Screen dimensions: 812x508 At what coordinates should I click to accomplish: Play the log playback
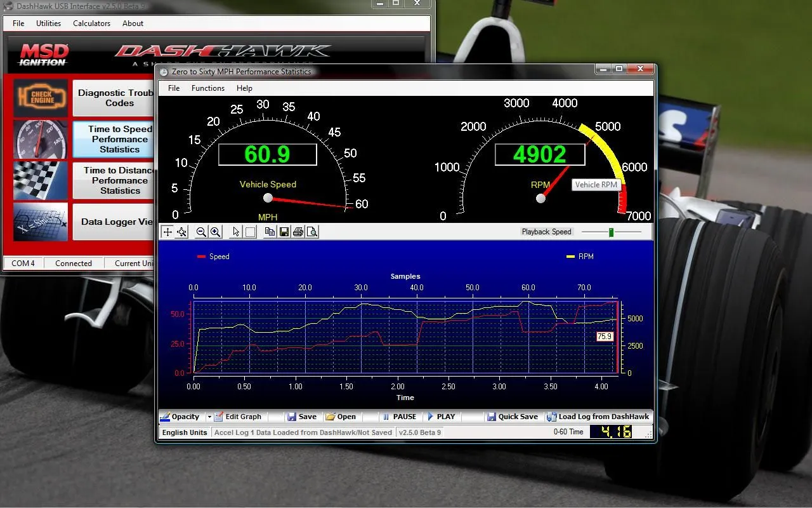[x=441, y=417]
